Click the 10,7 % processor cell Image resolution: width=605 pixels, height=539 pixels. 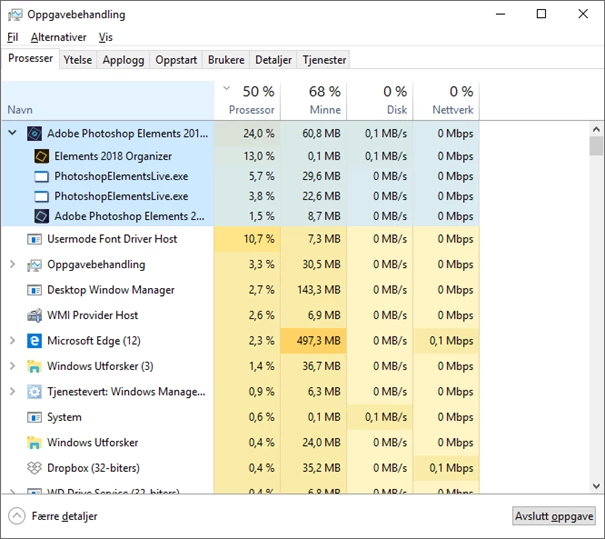tap(247, 239)
